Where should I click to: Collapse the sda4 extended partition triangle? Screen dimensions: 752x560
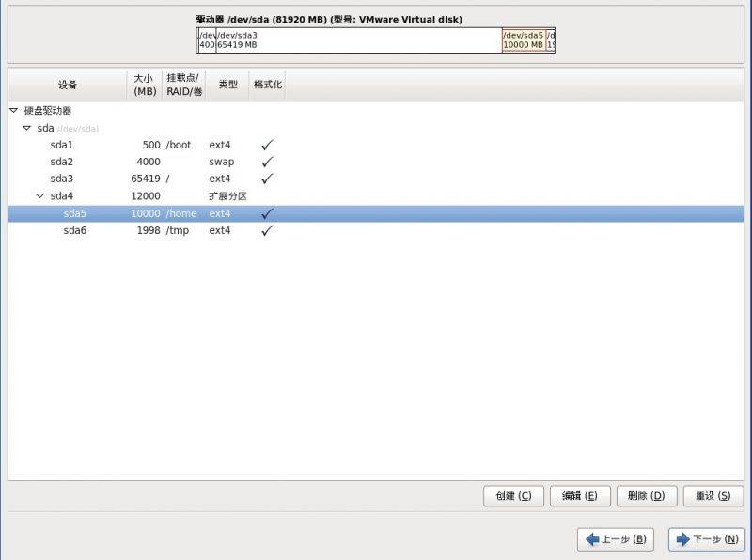[39, 196]
